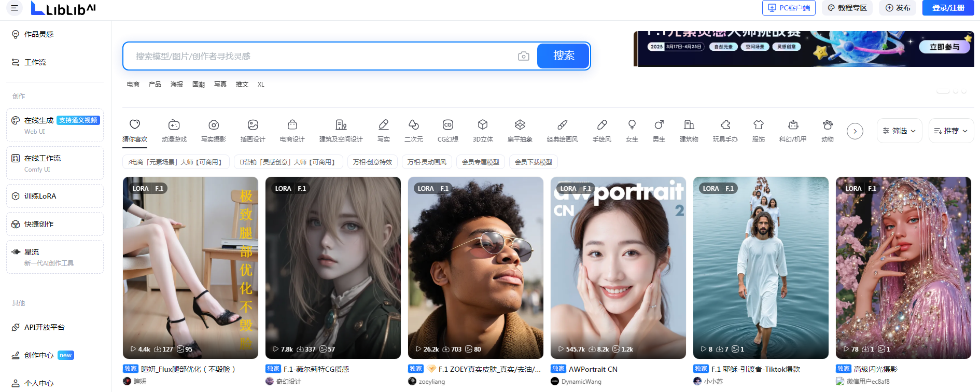Image resolution: width=980 pixels, height=392 pixels.
Task: Pick the CG幻想 category icon
Action: (448, 125)
